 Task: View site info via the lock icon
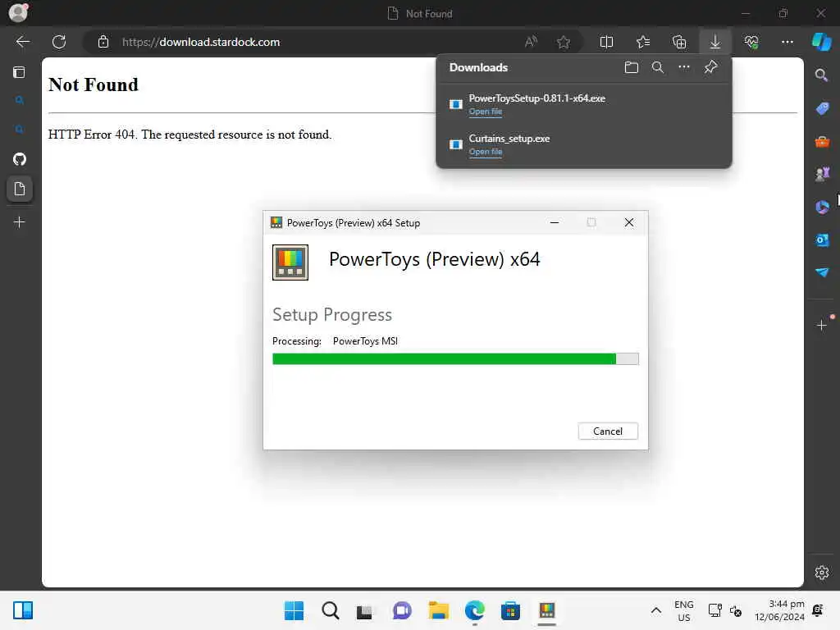click(103, 42)
